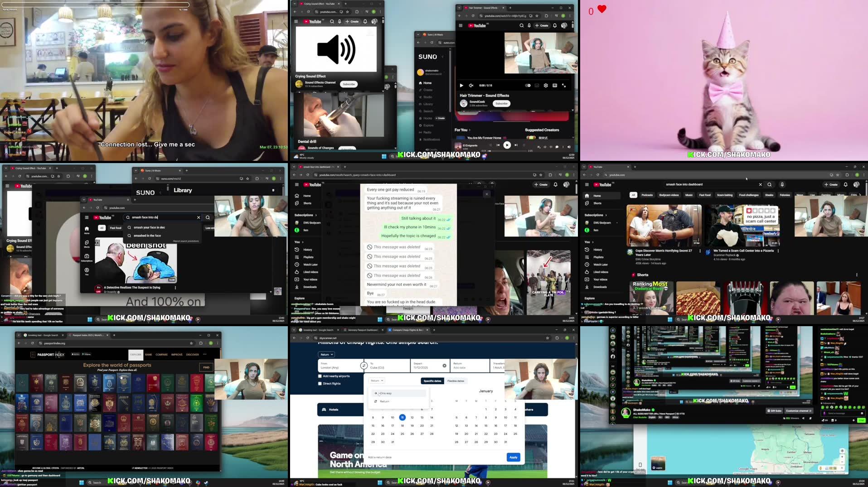
Task: Select Radio in the Suno sidebar
Action: (428, 132)
